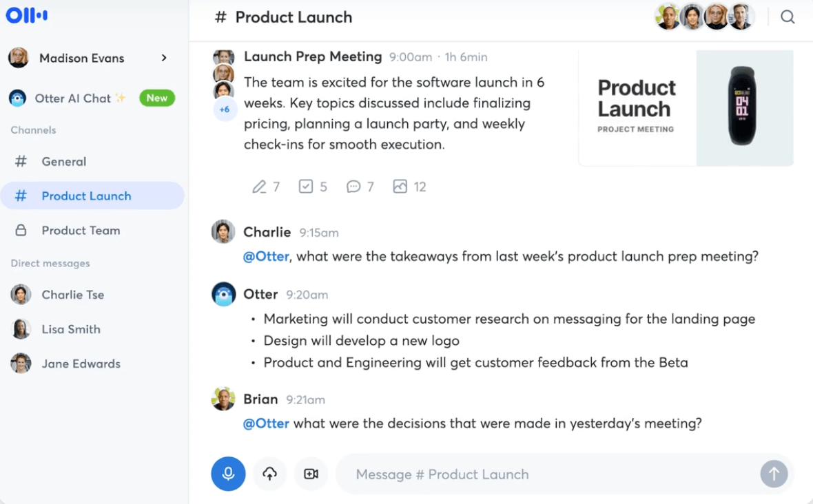This screenshot has width=813, height=504.
Task: Click the video camera icon
Action: (311, 474)
